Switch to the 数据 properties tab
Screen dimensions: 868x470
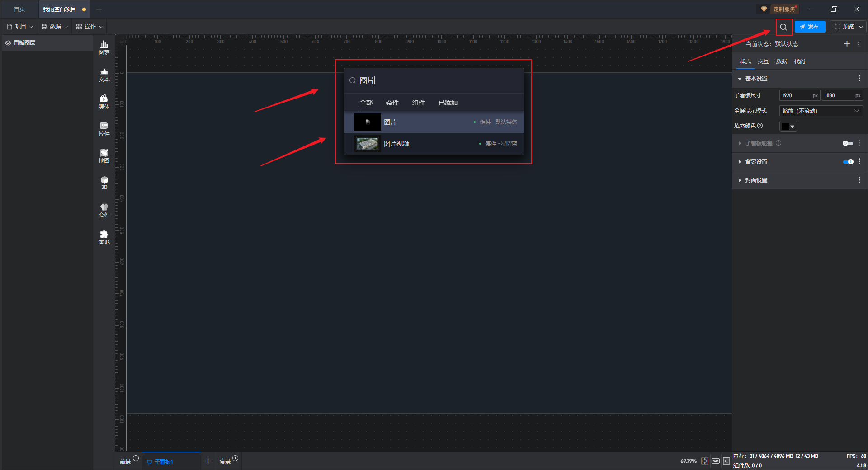coord(782,61)
